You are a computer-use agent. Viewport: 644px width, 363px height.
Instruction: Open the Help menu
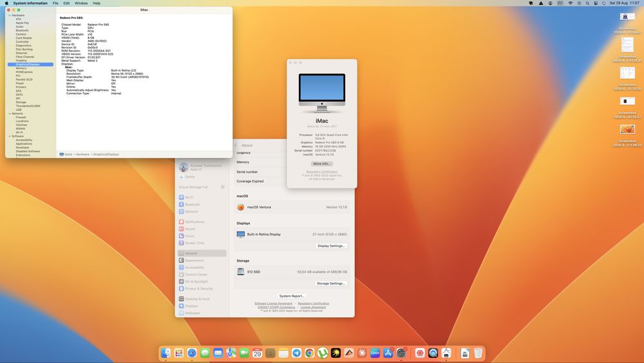click(x=97, y=3)
